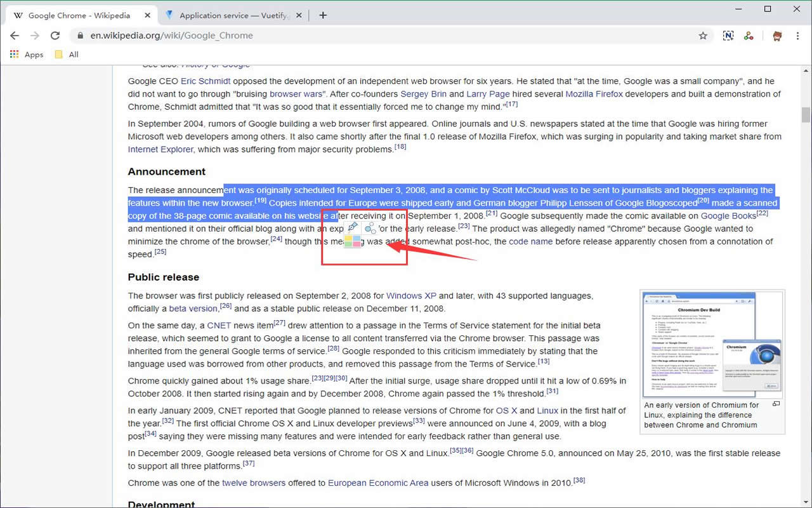Screen dimensions: 812x508
Task: Click the browser forward arrow
Action: pos(35,36)
